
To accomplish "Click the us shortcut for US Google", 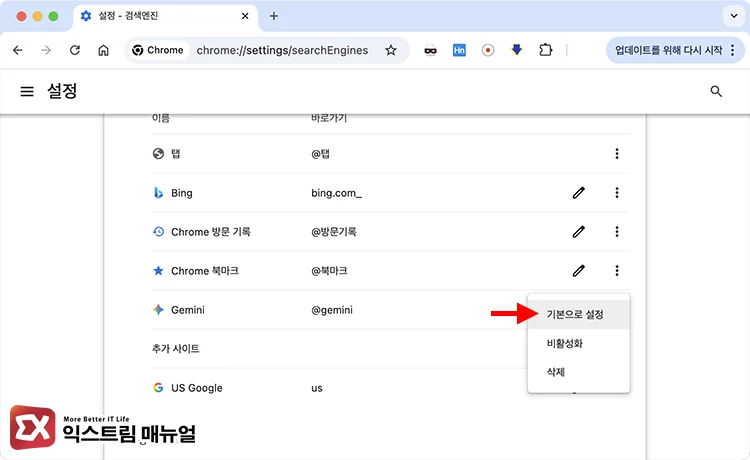I will [x=317, y=388].
